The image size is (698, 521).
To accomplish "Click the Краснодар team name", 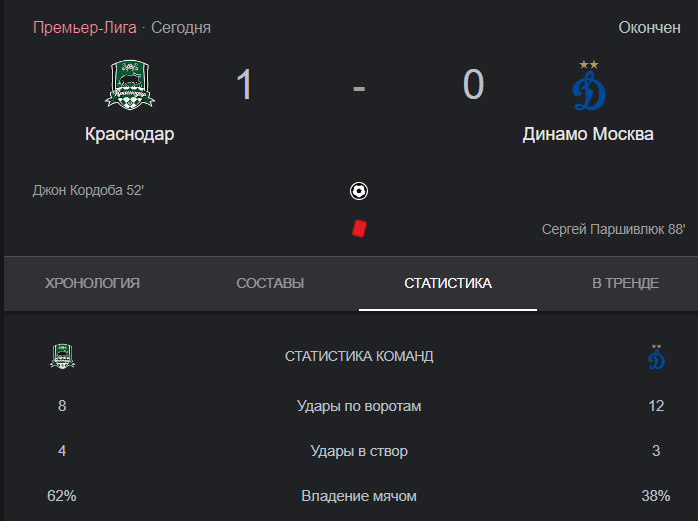I will [x=130, y=134].
